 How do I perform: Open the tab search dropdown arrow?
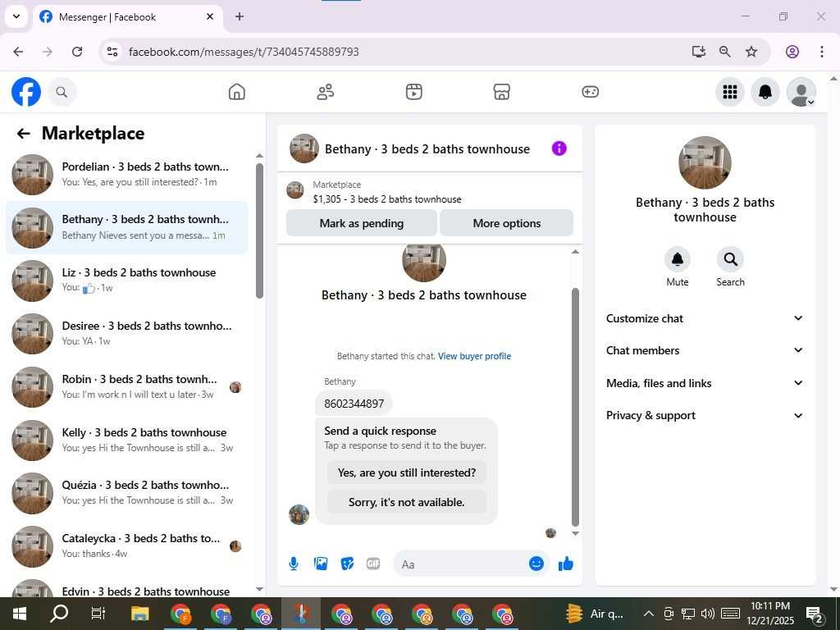click(16, 16)
